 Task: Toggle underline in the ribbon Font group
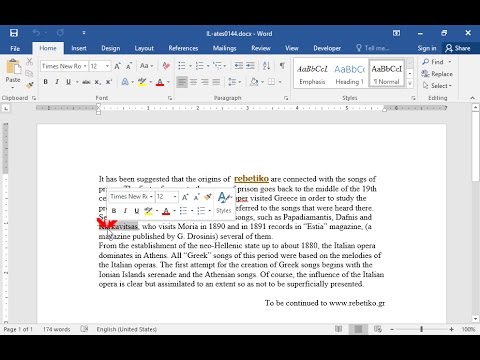pyautogui.click(x=68, y=82)
